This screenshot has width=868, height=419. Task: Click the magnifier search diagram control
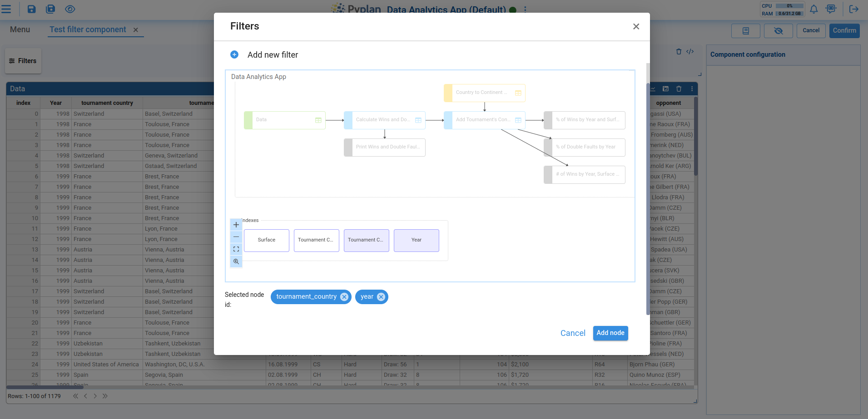[236, 261]
